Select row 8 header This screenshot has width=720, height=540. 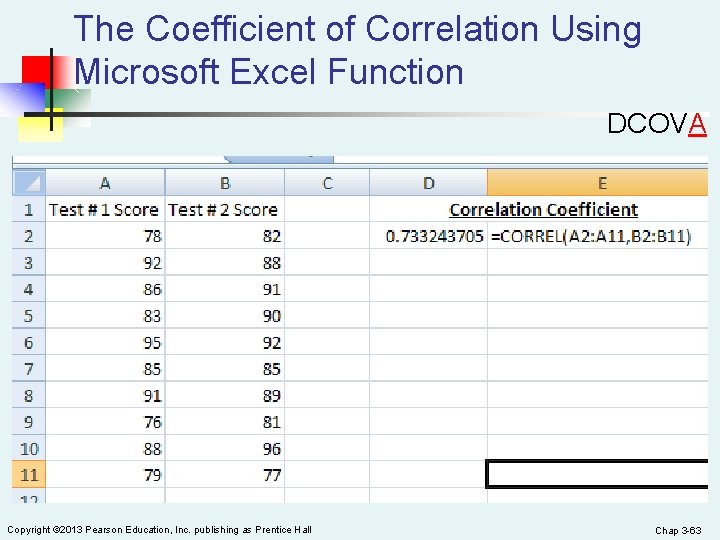(x=29, y=395)
